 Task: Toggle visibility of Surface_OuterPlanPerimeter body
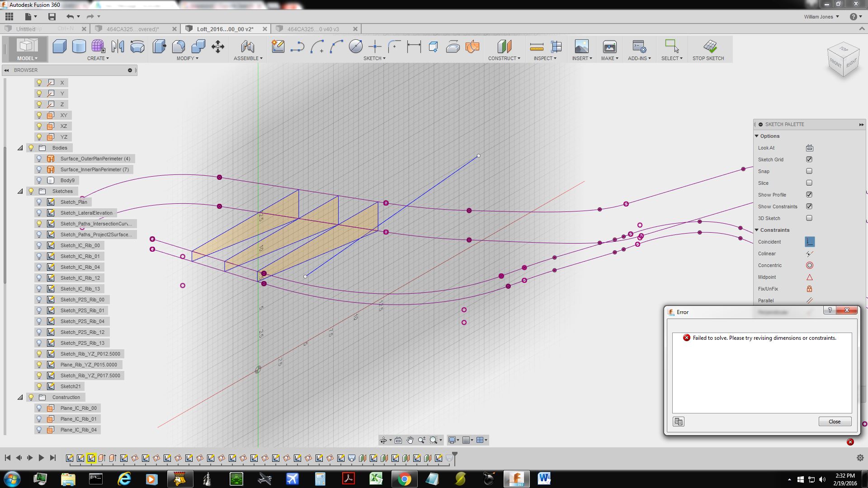tap(39, 159)
